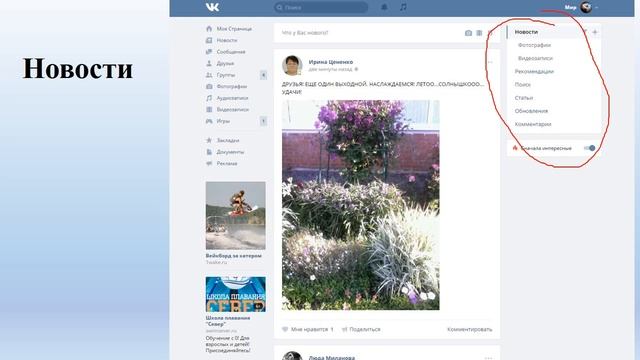Switch to the Комментарии tab

click(x=533, y=124)
